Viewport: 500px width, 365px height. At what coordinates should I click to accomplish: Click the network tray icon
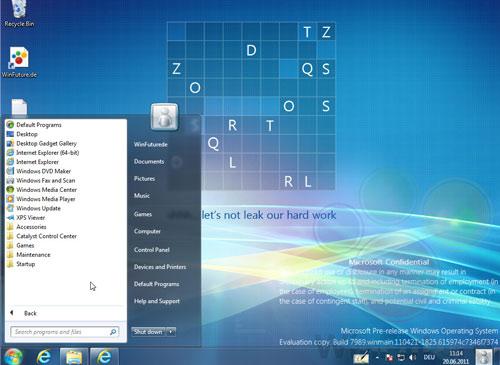(401, 358)
